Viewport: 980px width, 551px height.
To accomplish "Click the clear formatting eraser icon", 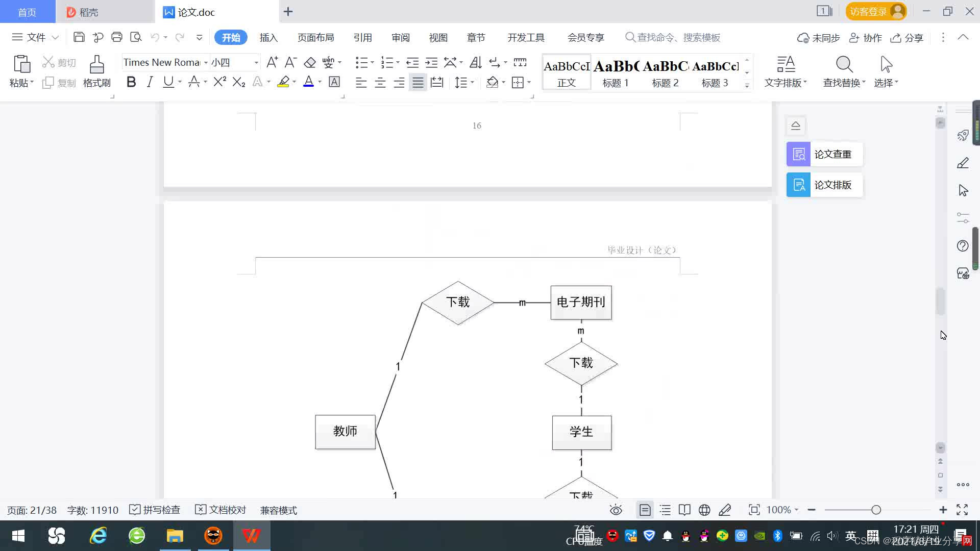I will point(310,63).
